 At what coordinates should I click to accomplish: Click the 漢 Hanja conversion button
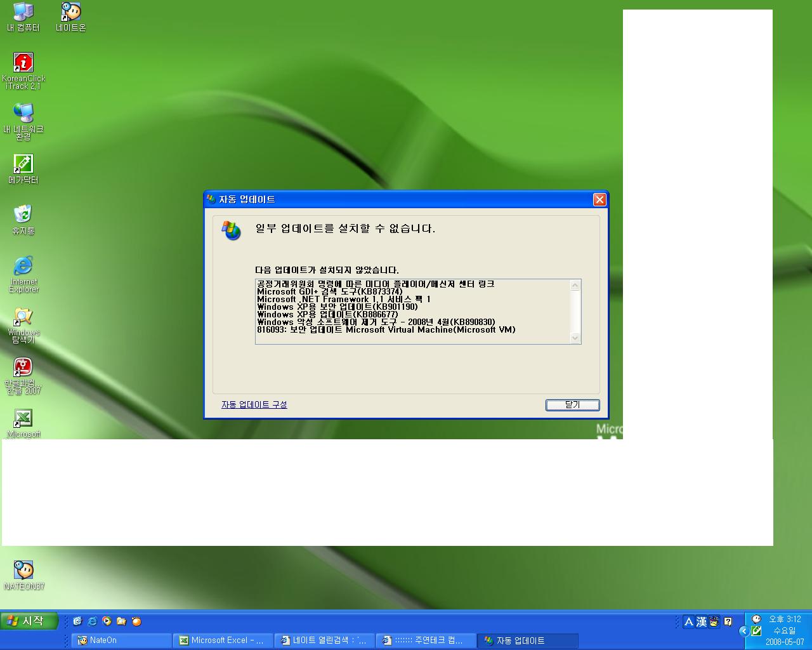(x=702, y=622)
